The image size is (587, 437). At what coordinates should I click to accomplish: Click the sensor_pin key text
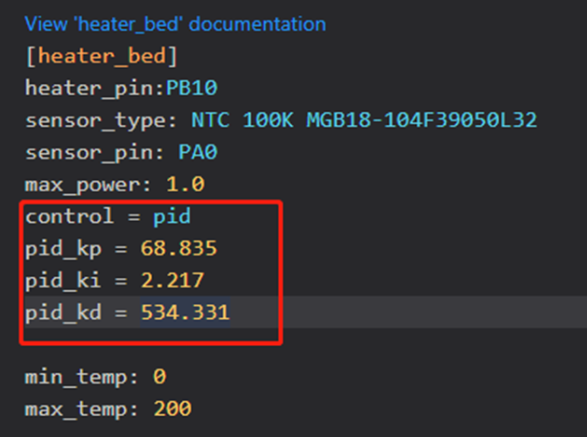pos(90,153)
